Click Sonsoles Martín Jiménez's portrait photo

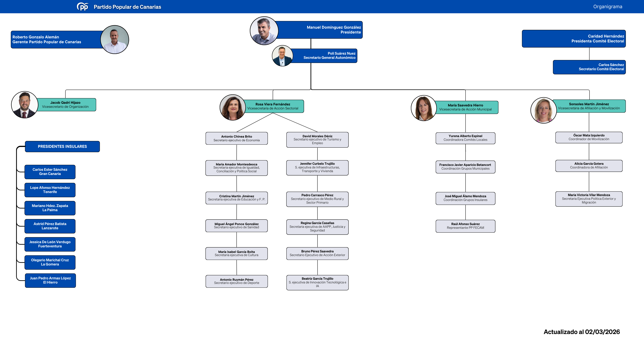(544, 110)
